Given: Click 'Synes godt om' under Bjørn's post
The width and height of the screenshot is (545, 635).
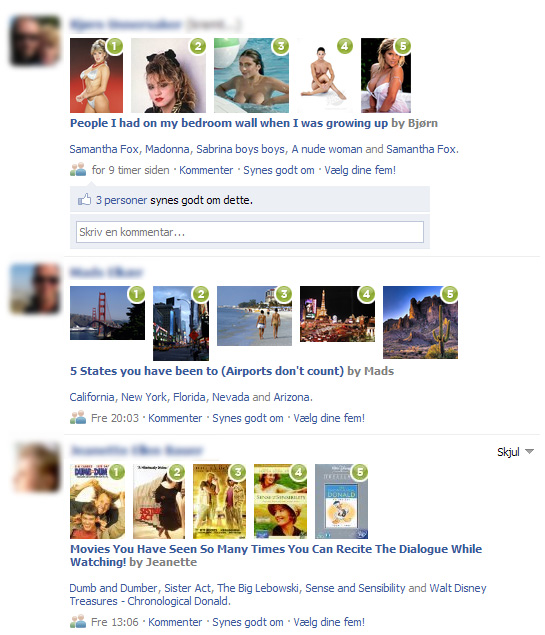Looking at the screenshot, I should [279, 170].
